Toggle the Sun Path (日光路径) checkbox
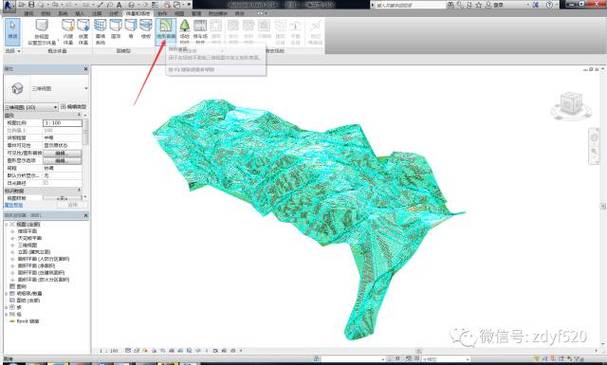The width and height of the screenshot is (607, 365). tap(46, 183)
